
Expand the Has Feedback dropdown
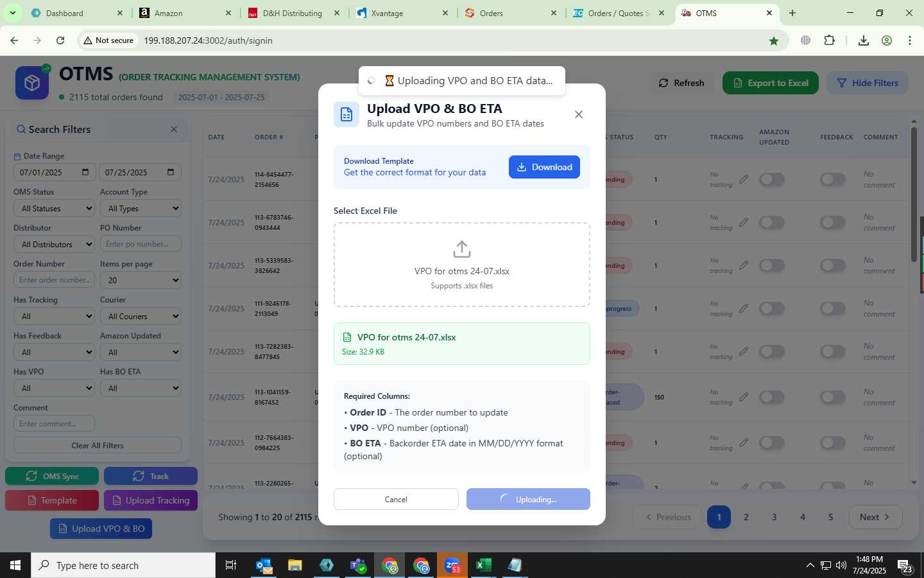click(54, 352)
